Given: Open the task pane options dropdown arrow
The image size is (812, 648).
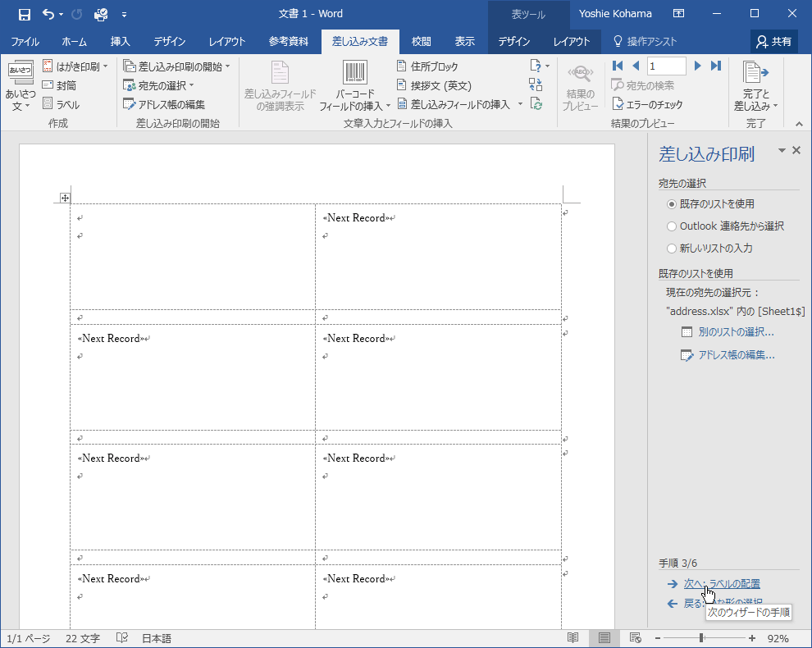Looking at the screenshot, I should (782, 151).
